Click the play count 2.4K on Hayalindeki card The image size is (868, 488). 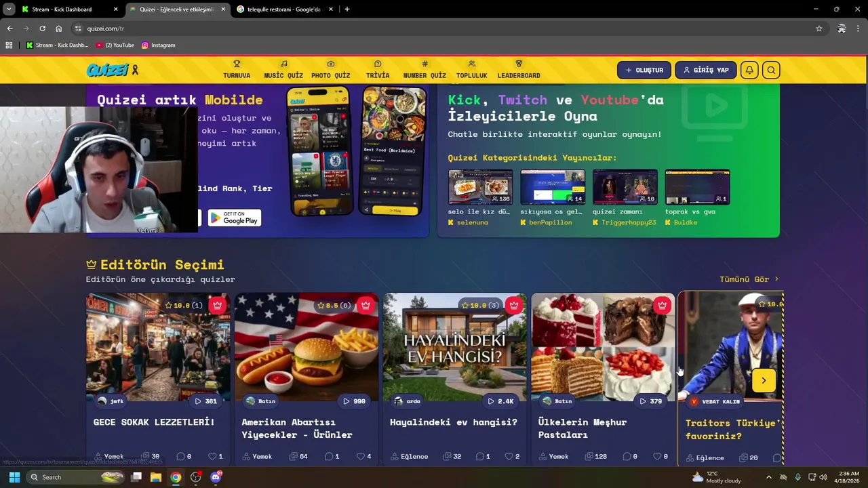point(500,401)
